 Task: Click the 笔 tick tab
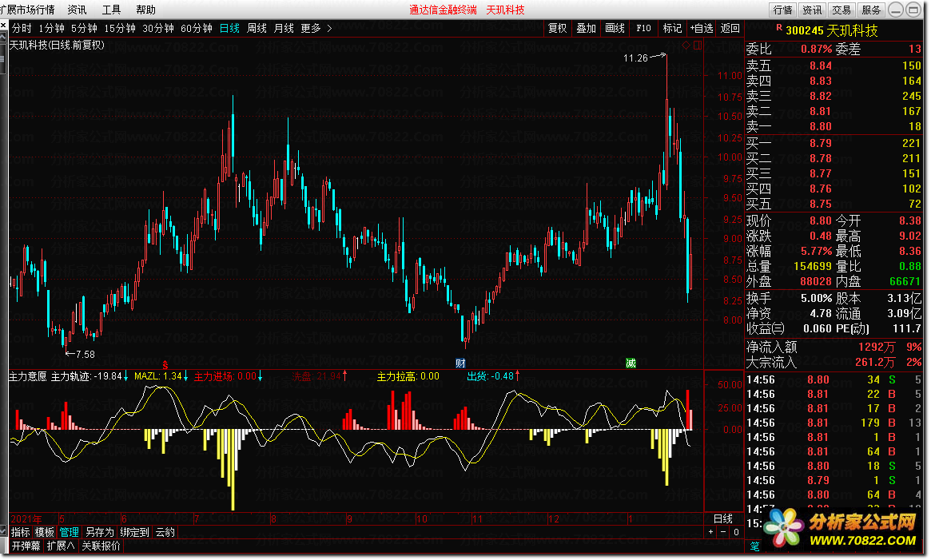tap(754, 546)
